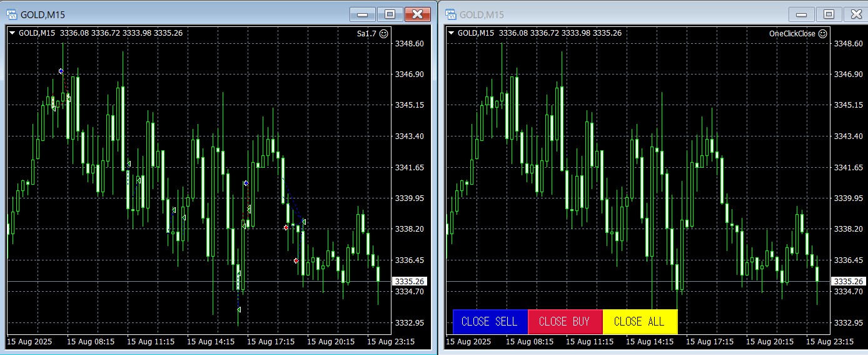The image size is (868, 355).
Task: Maximize the left GOLD,M15 window
Action: click(390, 14)
